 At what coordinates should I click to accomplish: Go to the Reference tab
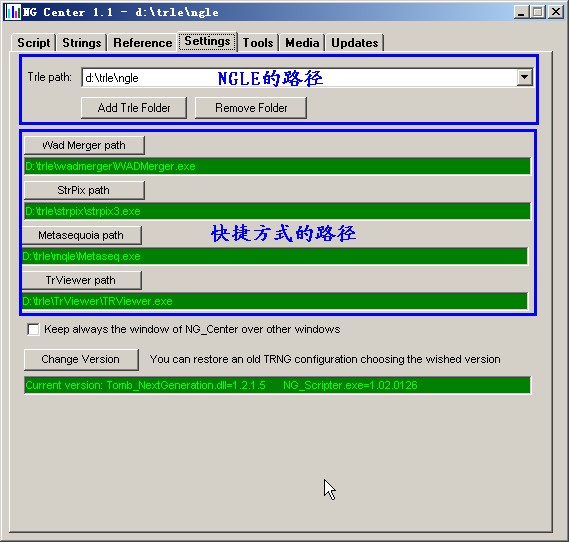point(143,42)
